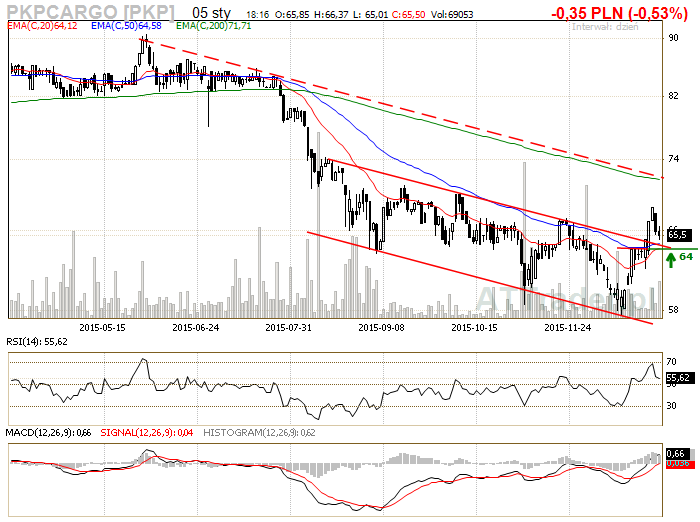Viewport: 700px width, 522px height.
Task: Click the current price tag 65,5
Action: pyautogui.click(x=679, y=235)
